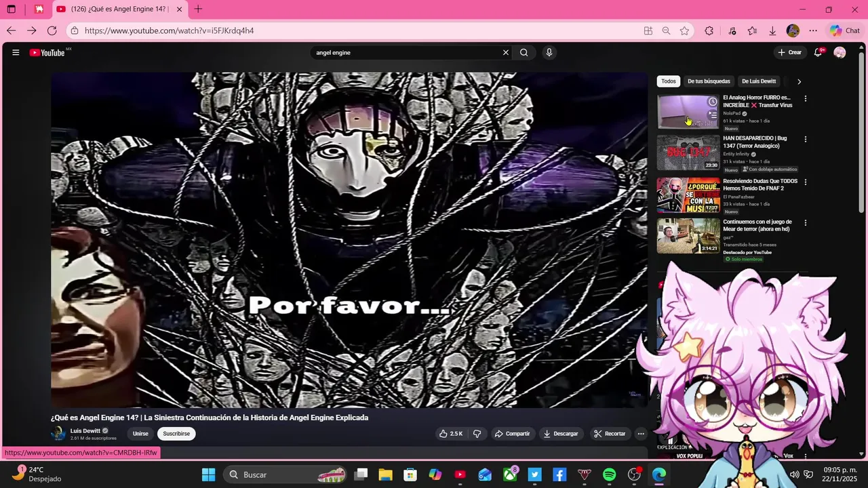Open Continuemos con el juego thumbnail
Viewport: 868px width, 488px height.
tap(688, 236)
